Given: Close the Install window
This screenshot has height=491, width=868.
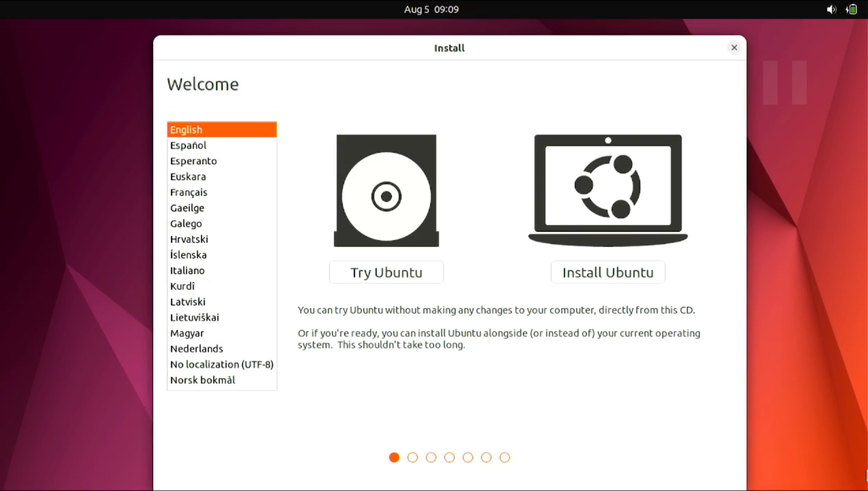Looking at the screenshot, I should point(734,48).
